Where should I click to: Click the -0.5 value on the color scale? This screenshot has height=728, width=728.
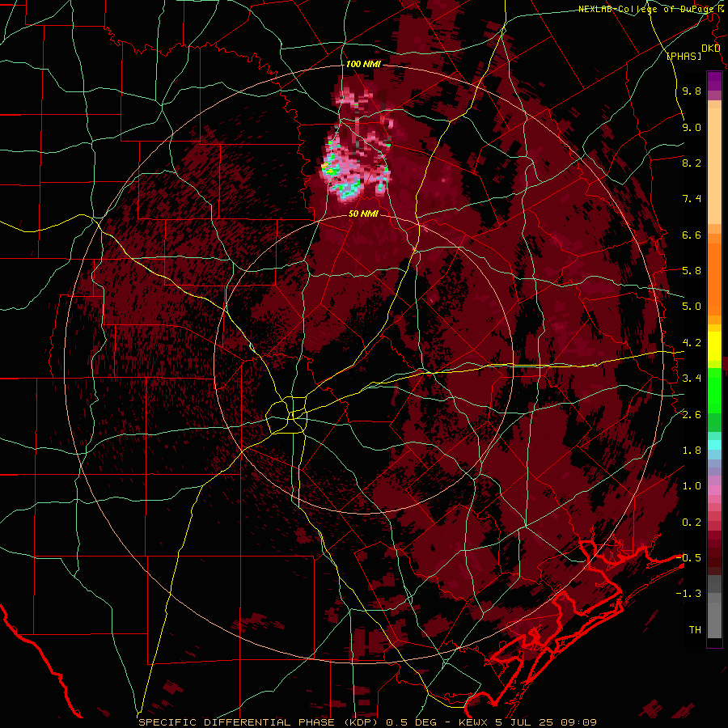pos(689,558)
